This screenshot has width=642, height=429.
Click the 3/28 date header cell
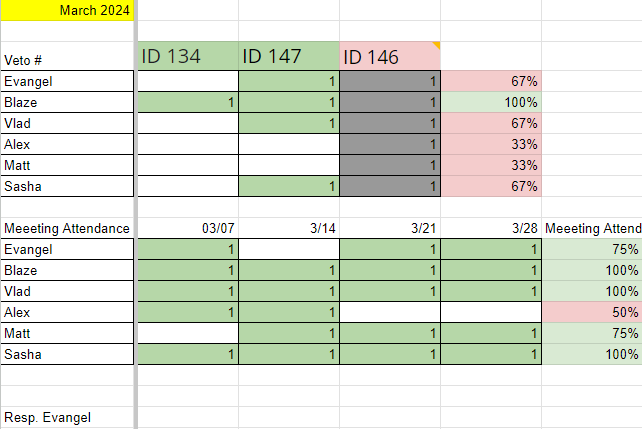coord(491,228)
